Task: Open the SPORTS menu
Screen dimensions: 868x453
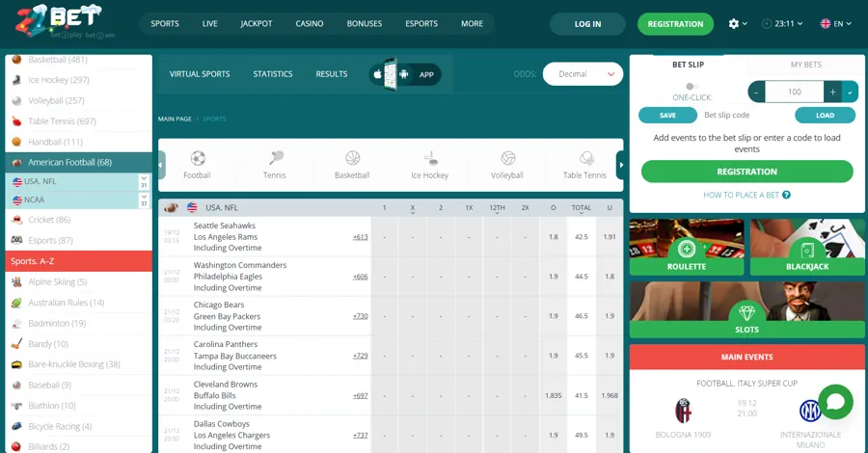Action: click(165, 24)
